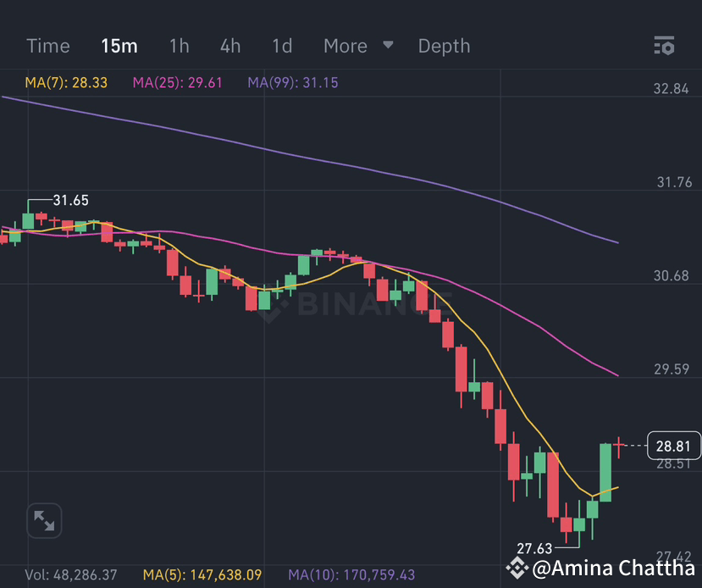
Task: Click the Binance diamond logo near the username
Action: click(x=517, y=569)
